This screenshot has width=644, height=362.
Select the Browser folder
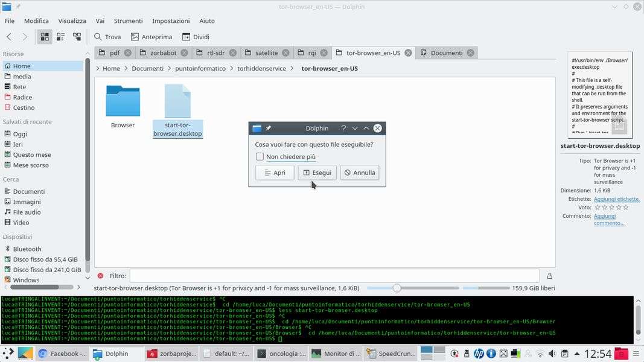coord(123,107)
